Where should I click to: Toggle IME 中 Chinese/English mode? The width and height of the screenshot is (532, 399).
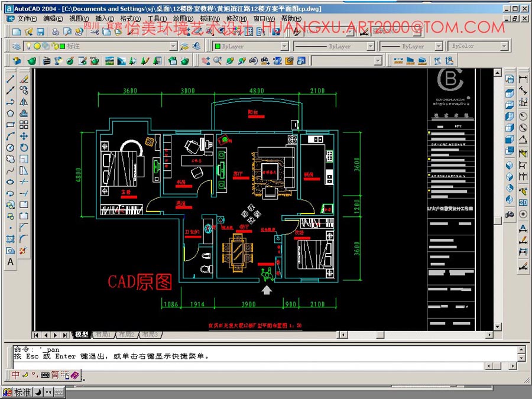point(16,375)
